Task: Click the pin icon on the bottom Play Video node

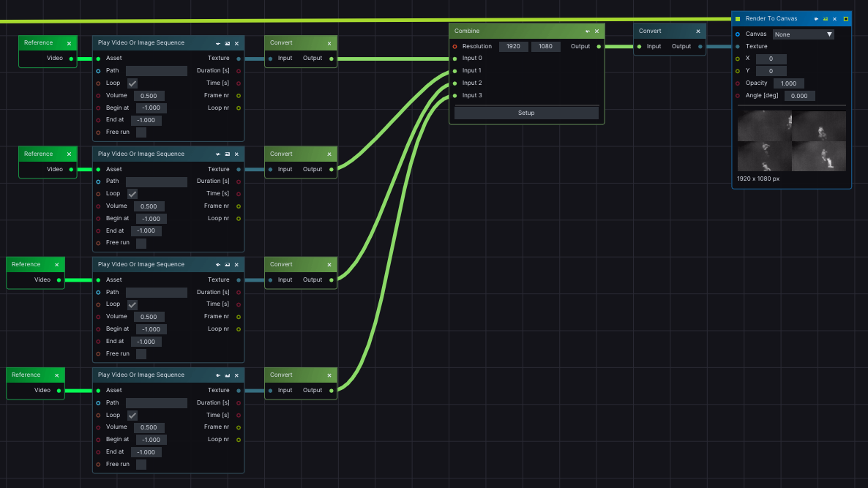Action: pyautogui.click(x=218, y=375)
